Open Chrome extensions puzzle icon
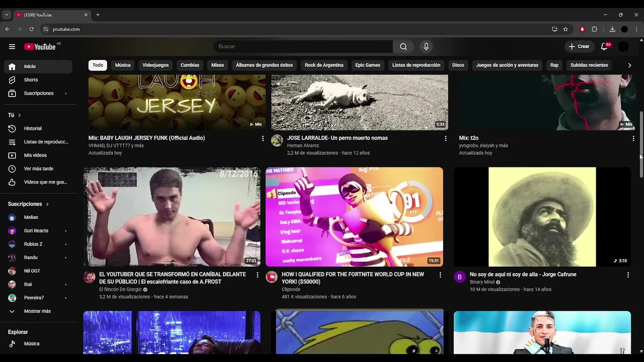The image size is (644, 362). tap(594, 29)
